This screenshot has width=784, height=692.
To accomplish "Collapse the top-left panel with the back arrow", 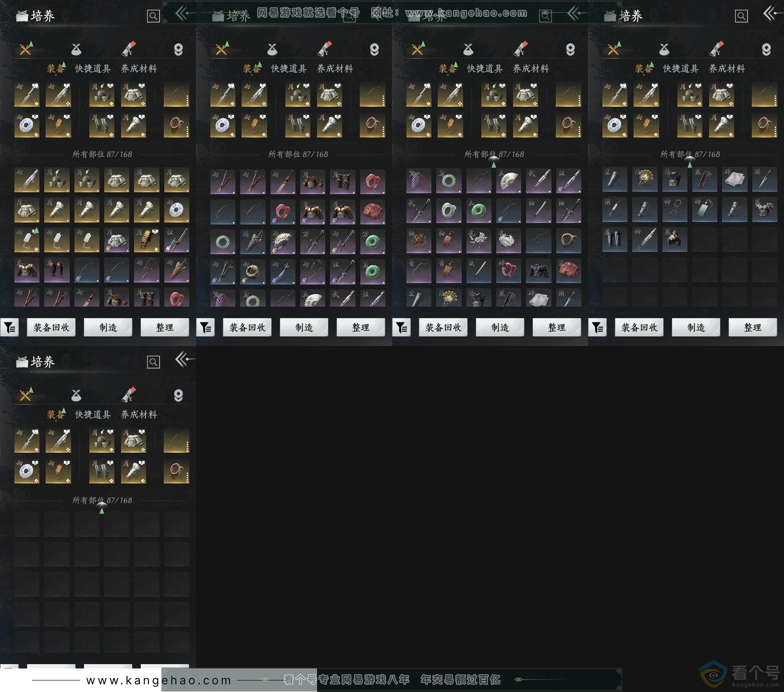I will point(184,14).
